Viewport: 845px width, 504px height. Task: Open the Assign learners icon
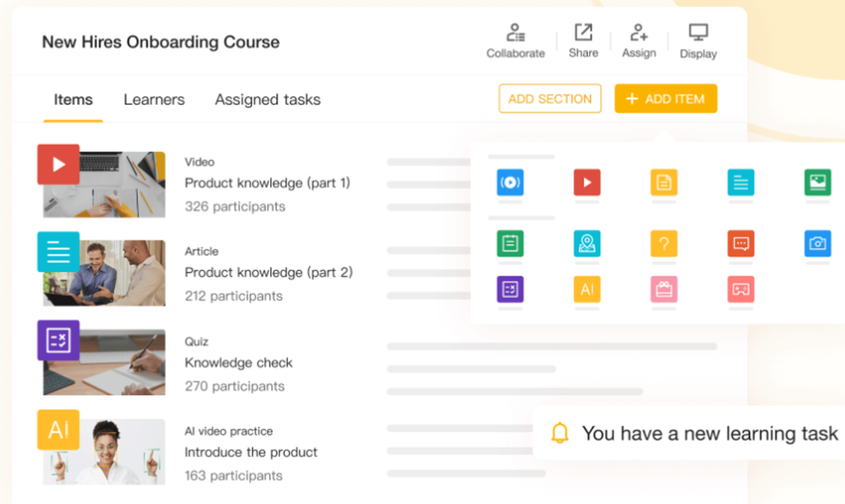pos(639,32)
